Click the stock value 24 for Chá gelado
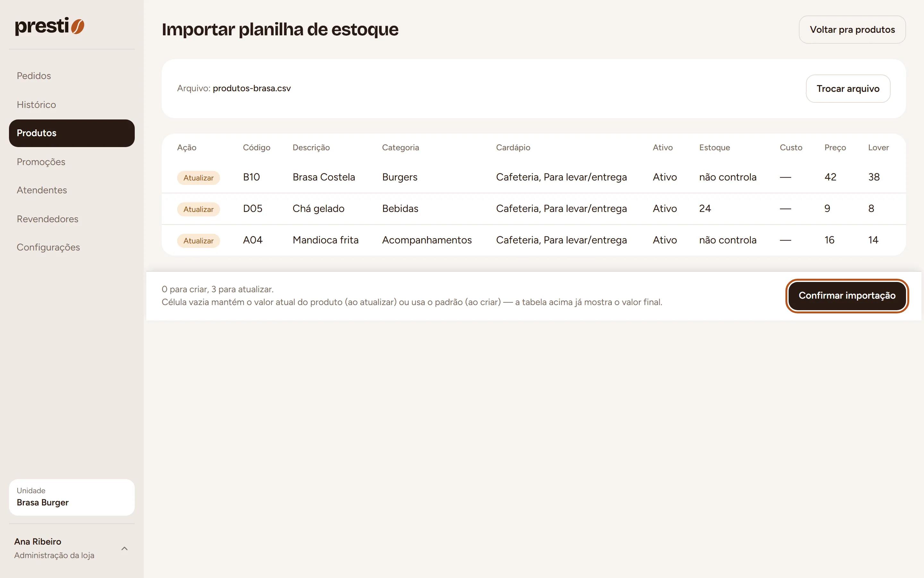 point(705,208)
